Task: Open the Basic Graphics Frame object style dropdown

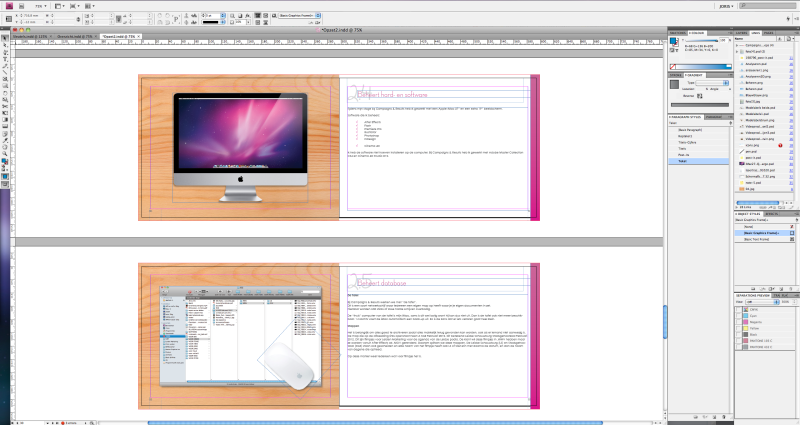Action: pyautogui.click(x=318, y=16)
